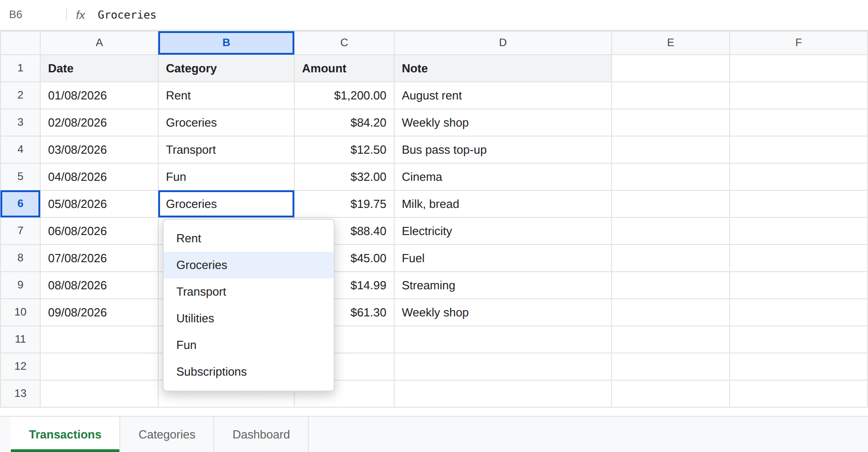Image resolution: width=868 pixels, height=452 pixels.
Task: Click the Category header cell
Action: point(226,68)
